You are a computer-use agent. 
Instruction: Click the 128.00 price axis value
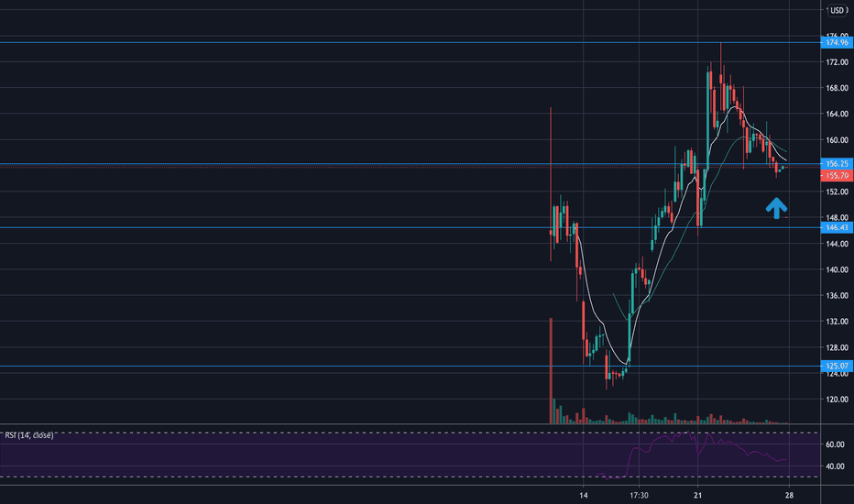tap(837, 347)
